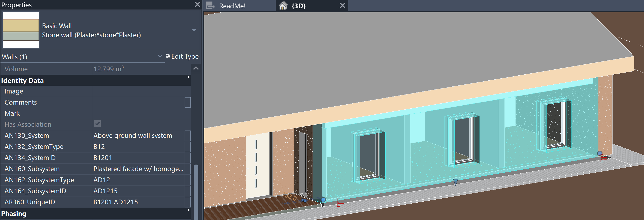The image size is (644, 220).
Task: Close the {3D} view tab
Action: 342,6
